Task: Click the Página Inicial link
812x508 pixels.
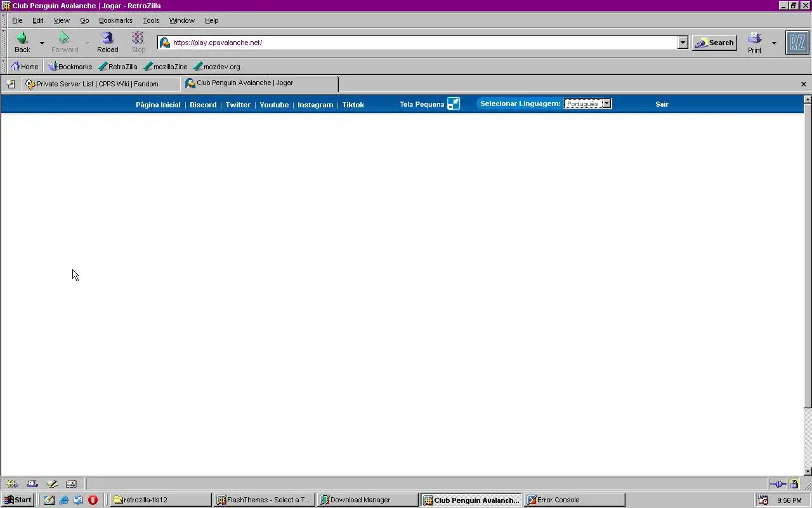Action: click(x=158, y=105)
